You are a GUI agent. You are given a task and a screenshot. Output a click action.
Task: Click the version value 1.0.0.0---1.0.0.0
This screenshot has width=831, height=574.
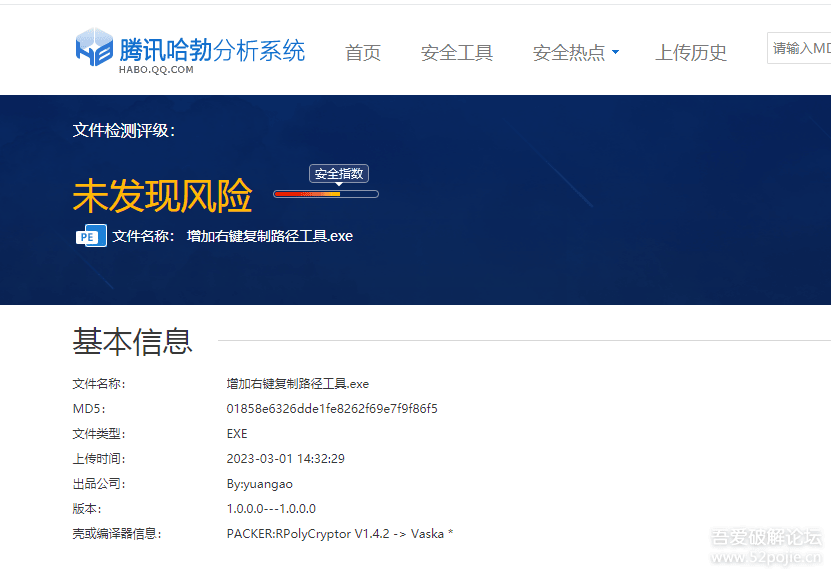[x=271, y=509]
